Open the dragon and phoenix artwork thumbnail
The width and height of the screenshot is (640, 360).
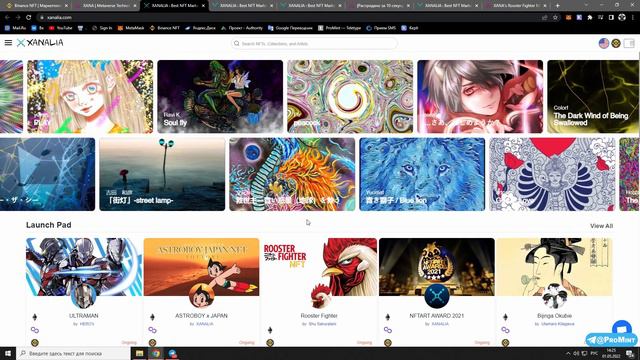click(292, 174)
